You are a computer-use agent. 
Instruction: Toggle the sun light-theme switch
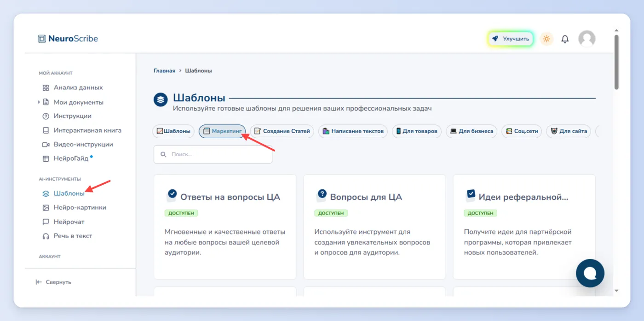click(x=546, y=39)
